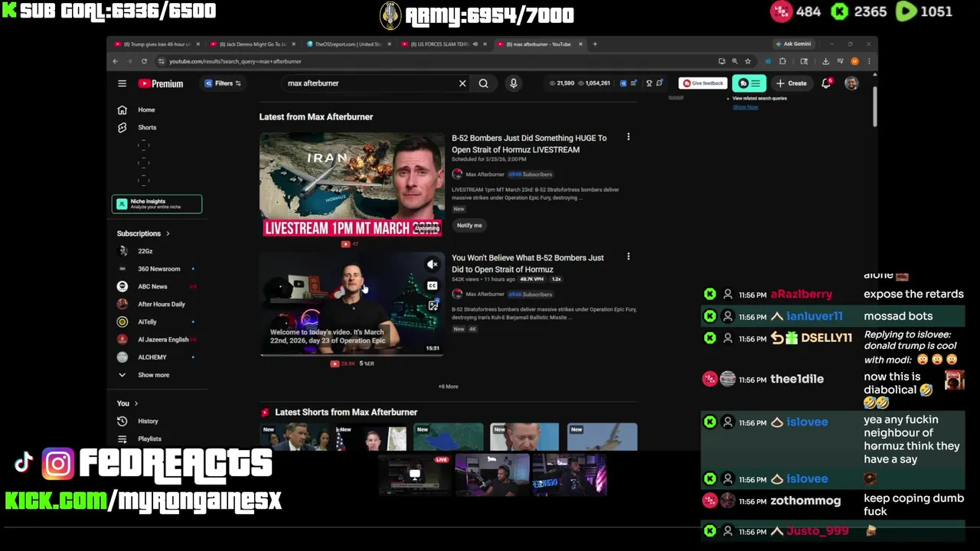980x551 pixels.
Task: Click Ask Gemini in browser
Action: (x=792, y=44)
